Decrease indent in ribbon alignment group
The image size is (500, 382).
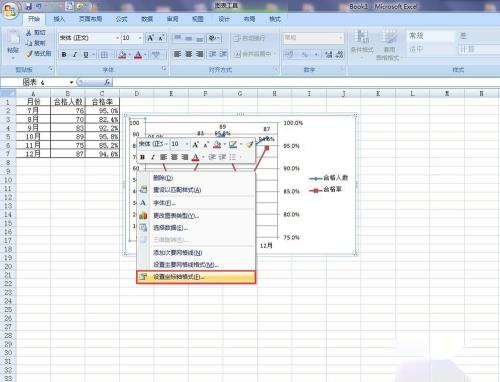(212, 54)
